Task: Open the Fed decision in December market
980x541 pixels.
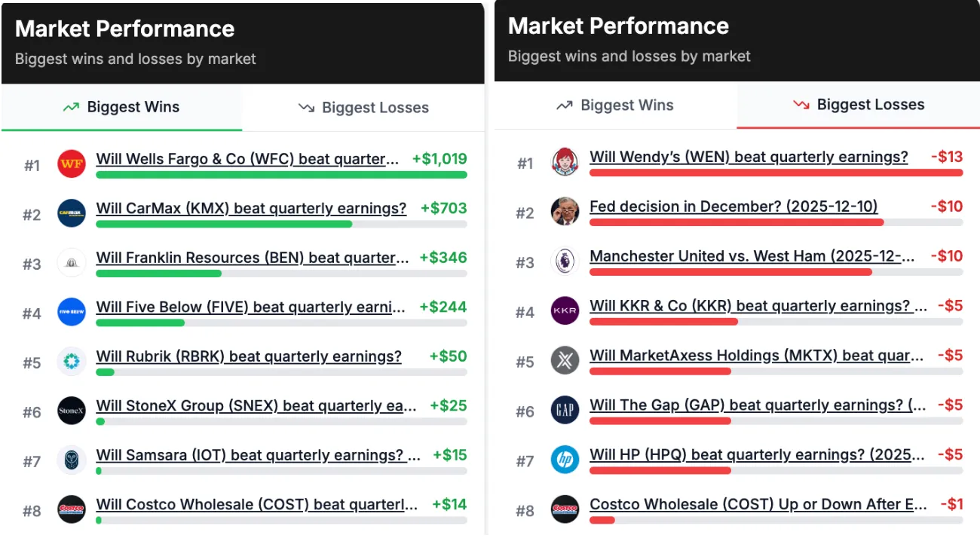Action: pyautogui.click(x=733, y=206)
